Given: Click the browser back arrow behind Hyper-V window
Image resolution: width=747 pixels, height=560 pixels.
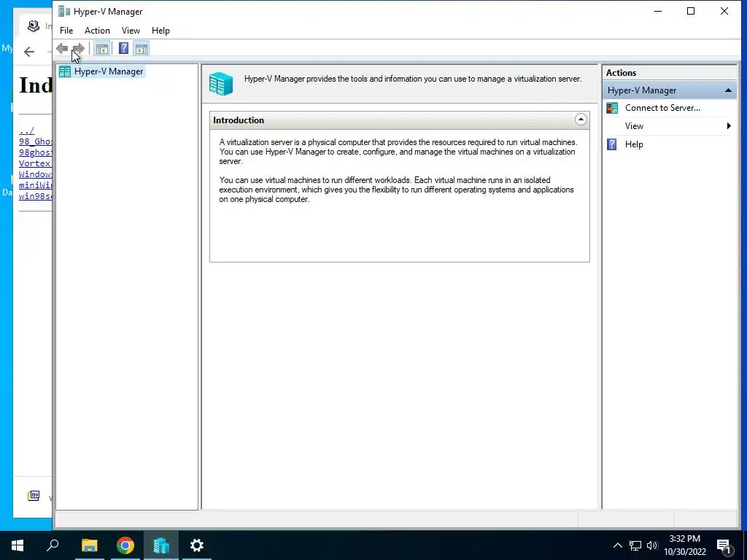Looking at the screenshot, I should [29, 52].
